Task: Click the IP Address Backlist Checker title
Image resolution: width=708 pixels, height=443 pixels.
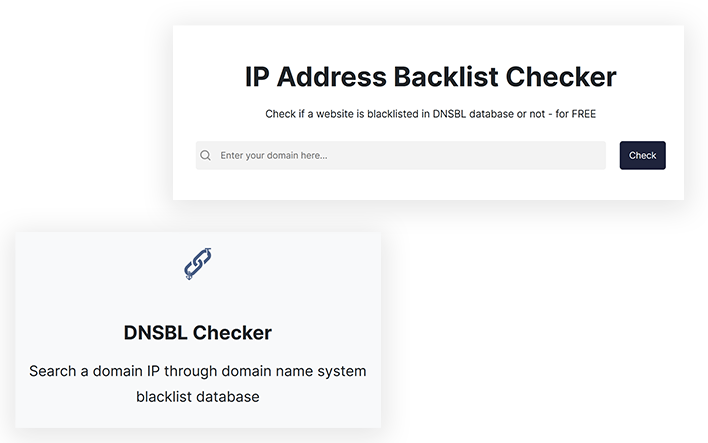Action: pos(430,77)
